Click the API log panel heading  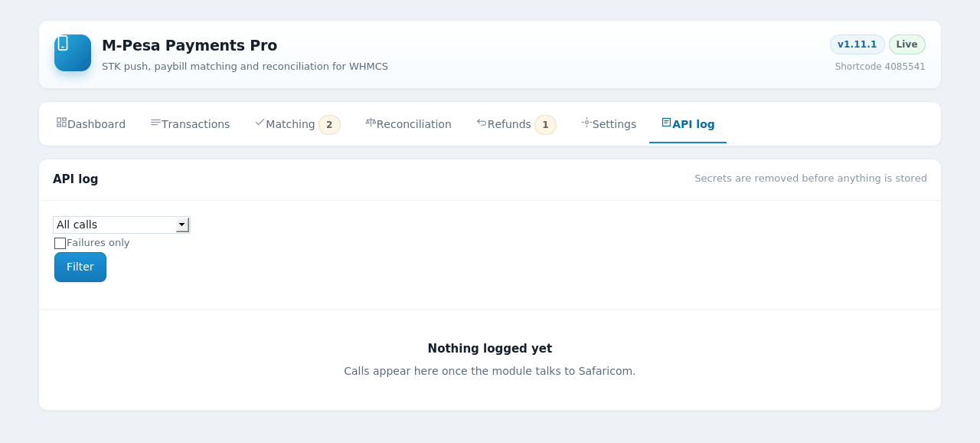(x=76, y=179)
